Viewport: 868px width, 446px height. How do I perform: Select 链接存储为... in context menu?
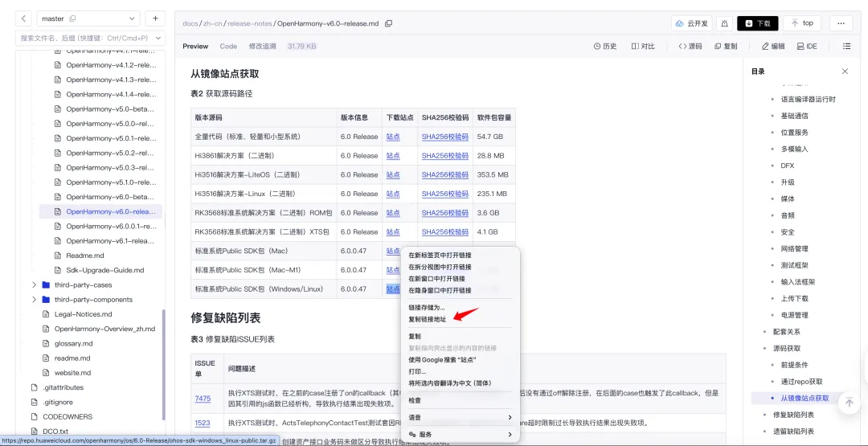point(427,308)
